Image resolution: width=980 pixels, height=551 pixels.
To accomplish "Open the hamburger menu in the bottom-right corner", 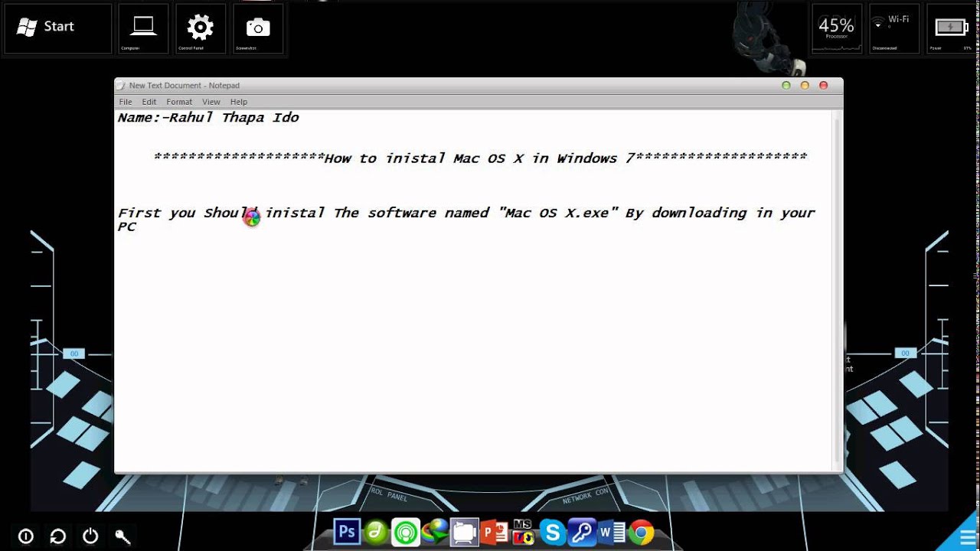I will pos(967,536).
